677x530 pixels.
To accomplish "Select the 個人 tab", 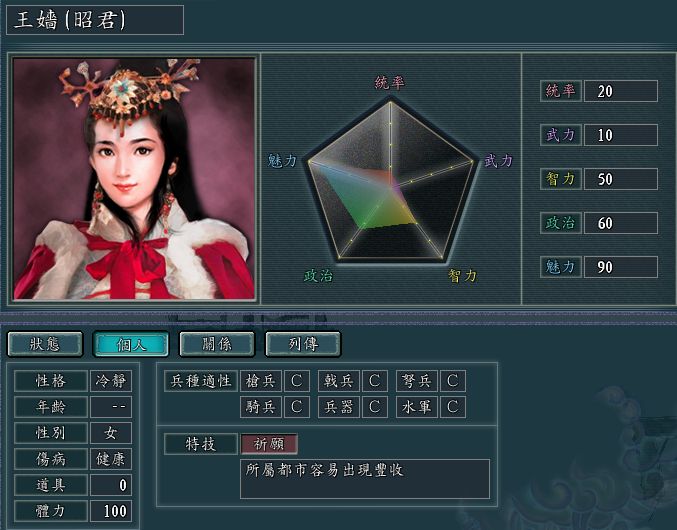I will tap(131, 344).
